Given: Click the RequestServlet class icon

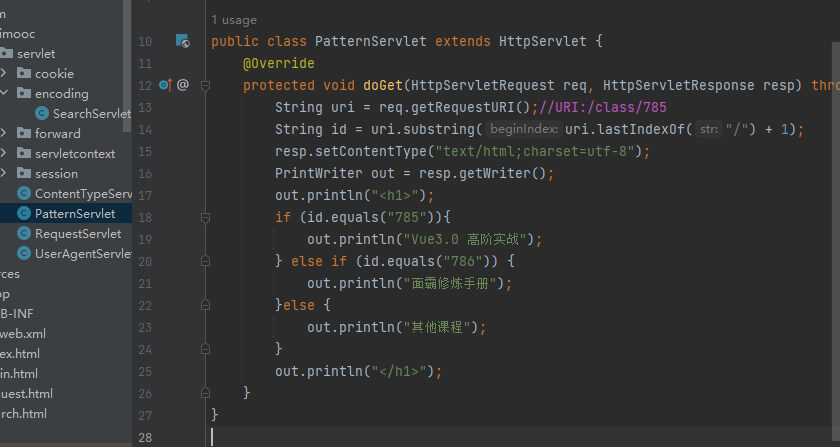Looking at the screenshot, I should click(24, 233).
